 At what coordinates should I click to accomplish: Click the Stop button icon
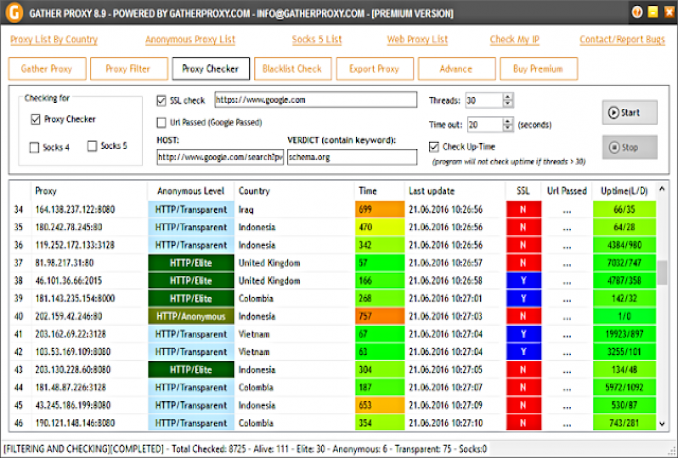click(614, 147)
